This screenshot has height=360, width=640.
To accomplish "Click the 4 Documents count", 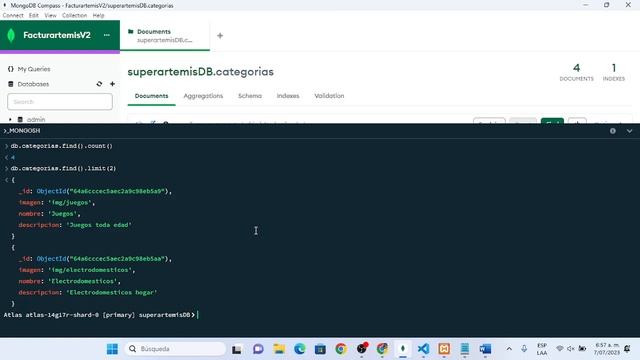I will pos(576,72).
